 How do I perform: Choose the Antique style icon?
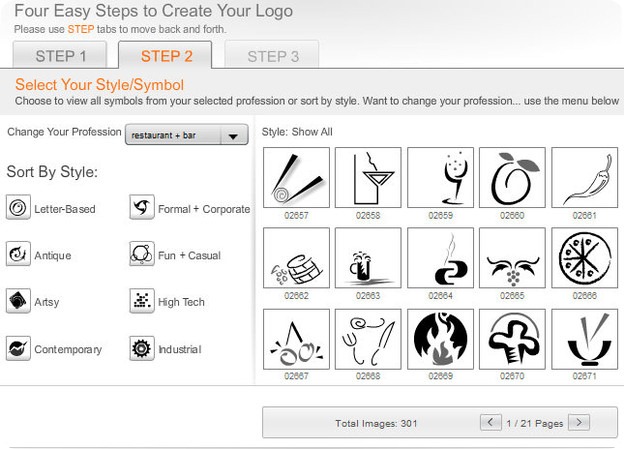point(17,255)
